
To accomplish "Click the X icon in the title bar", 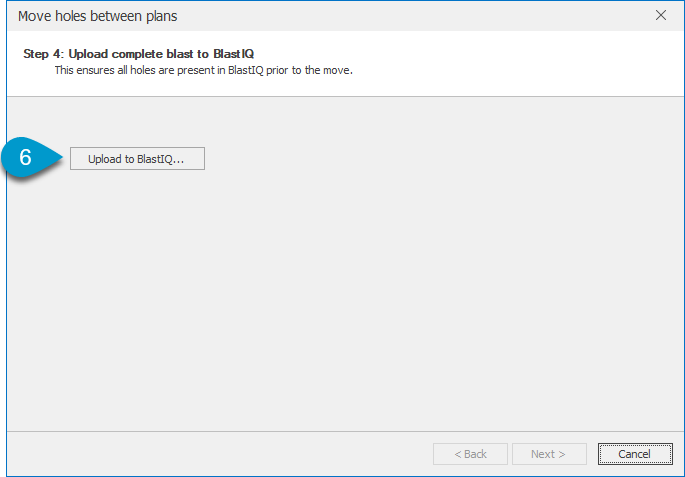I will [x=660, y=16].
